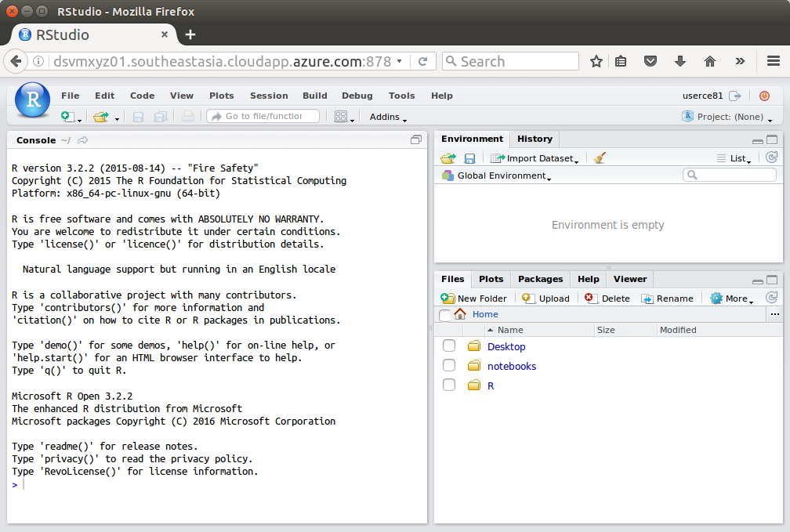Screen dimensions: 790x532
Task: Tick the checkbox next to Desktop folder
Action: (449, 346)
